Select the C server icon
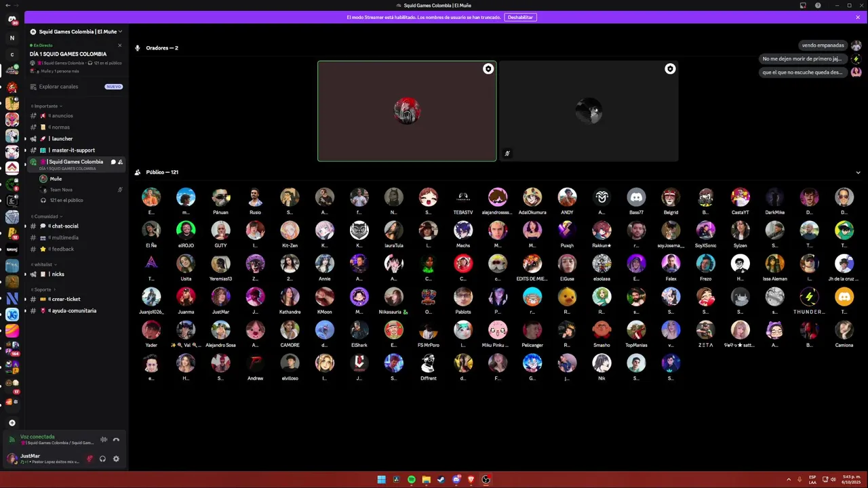 (12, 54)
